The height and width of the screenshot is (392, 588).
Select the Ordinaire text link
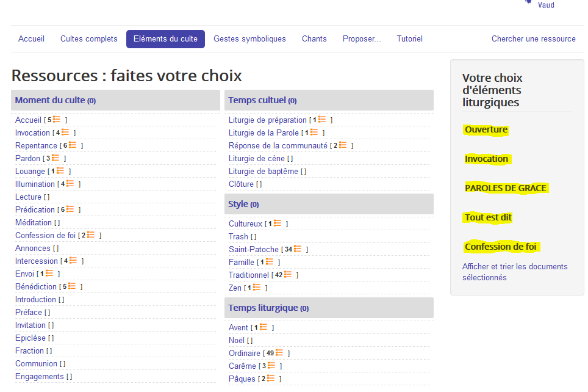point(245,353)
